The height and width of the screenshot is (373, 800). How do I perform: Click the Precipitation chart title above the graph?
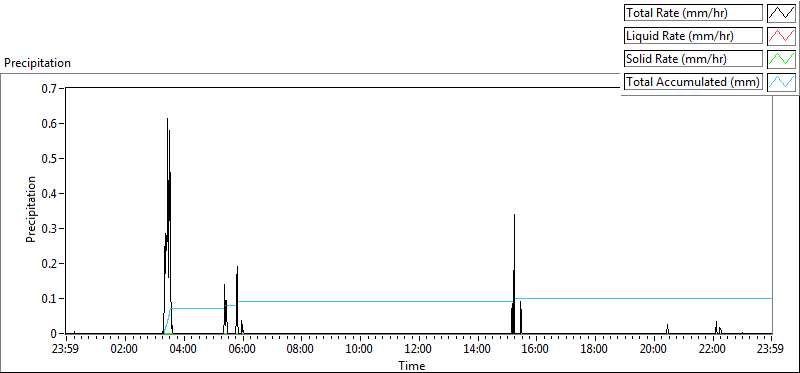37,63
